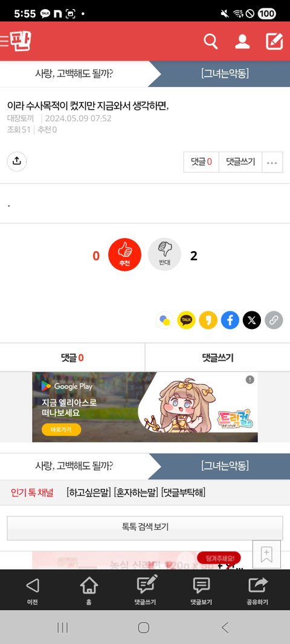Tap the write post pencil icon
The height and width of the screenshot is (644, 290).
point(274,42)
